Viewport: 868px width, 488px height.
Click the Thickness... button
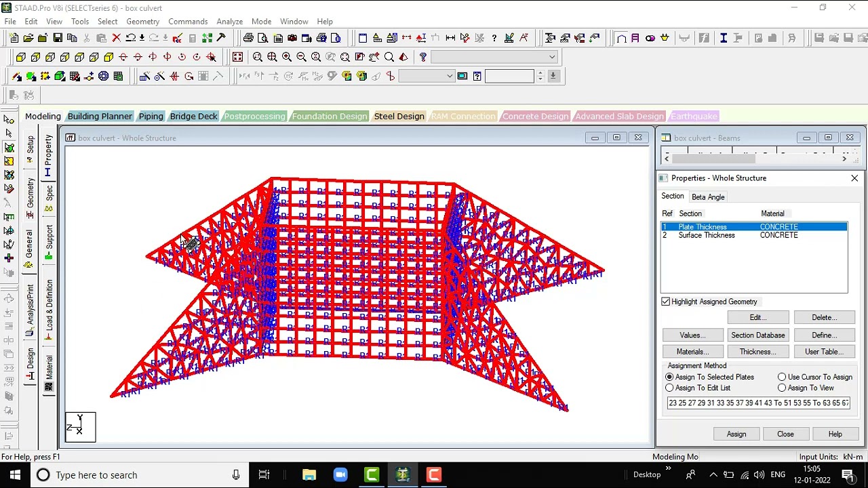click(757, 352)
